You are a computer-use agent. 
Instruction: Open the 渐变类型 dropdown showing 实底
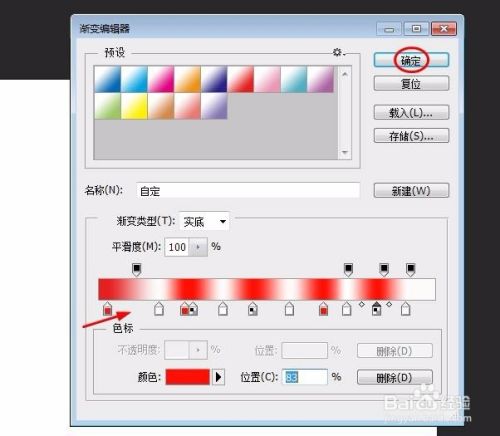click(x=204, y=221)
